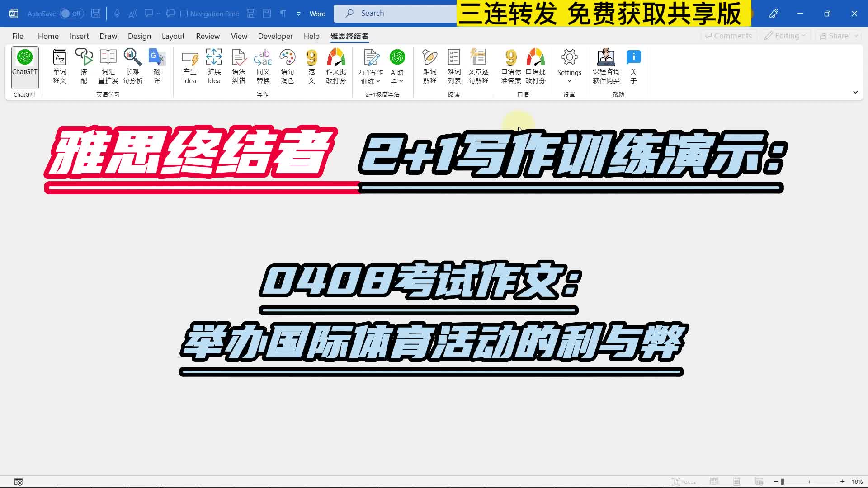This screenshot has height=488, width=868.
Task: Expand AI助手 dropdown menu arrow
Action: click(x=402, y=81)
